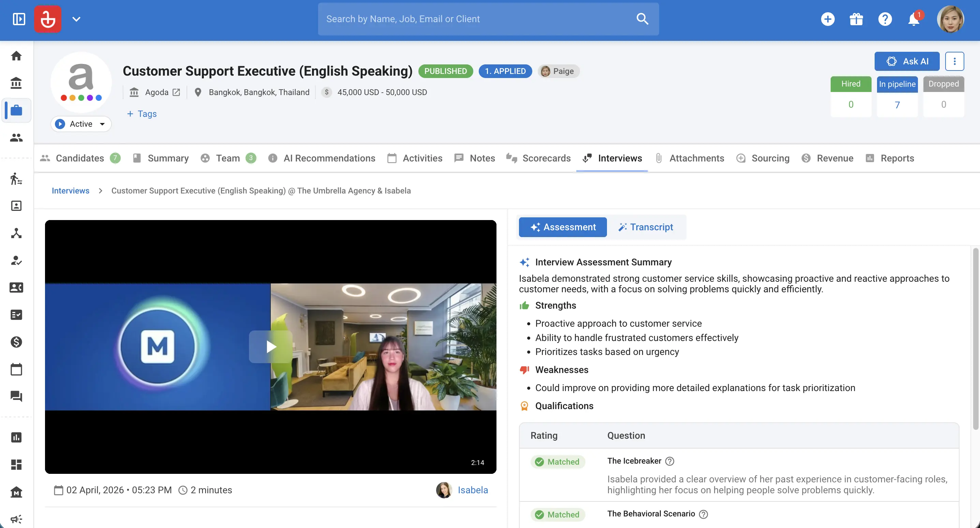Play the interview video recording
980x528 pixels.
(x=270, y=346)
